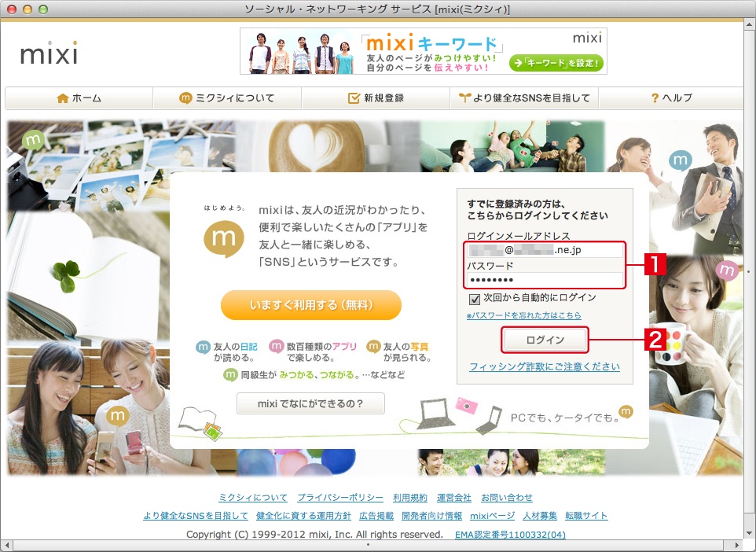Click the orange m icon beside ミクシィについて
The height and width of the screenshot is (552, 756).
[x=185, y=98]
